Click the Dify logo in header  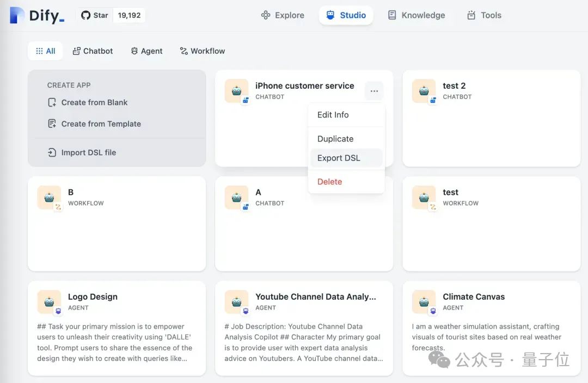pos(37,15)
